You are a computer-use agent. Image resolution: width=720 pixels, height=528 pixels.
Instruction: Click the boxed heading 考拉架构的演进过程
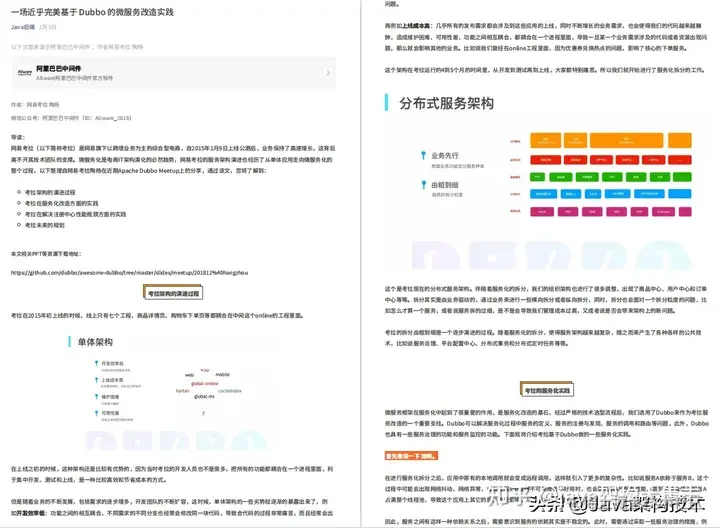click(173, 293)
